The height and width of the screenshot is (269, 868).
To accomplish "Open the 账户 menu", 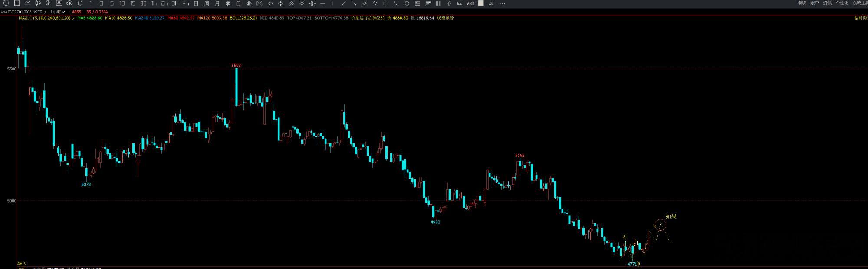I will (814, 3).
